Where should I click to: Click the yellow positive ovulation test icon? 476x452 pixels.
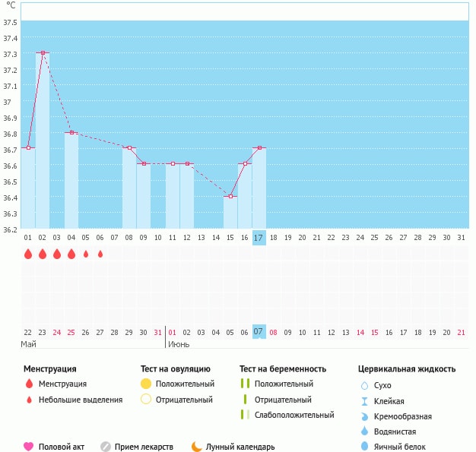click(146, 384)
